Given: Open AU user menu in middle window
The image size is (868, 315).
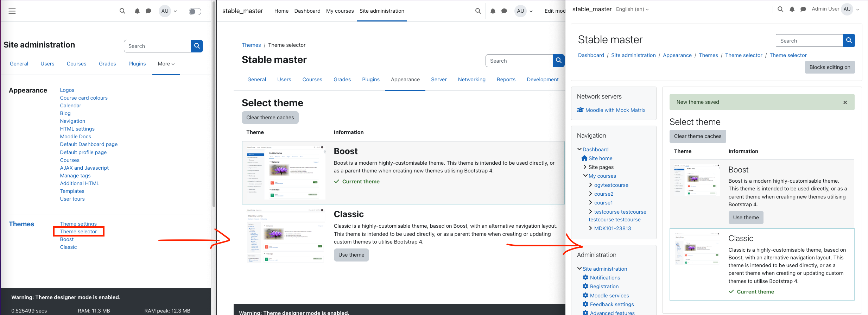Looking at the screenshot, I should (524, 11).
